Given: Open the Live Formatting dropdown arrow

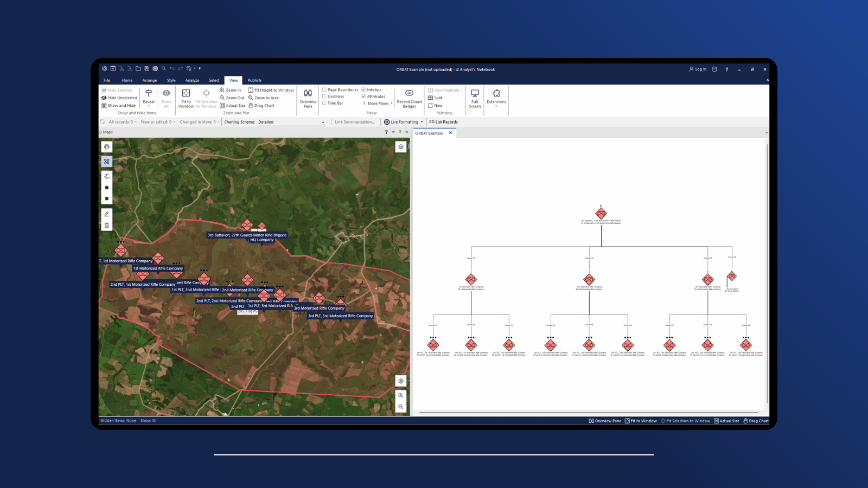Looking at the screenshot, I should point(422,122).
